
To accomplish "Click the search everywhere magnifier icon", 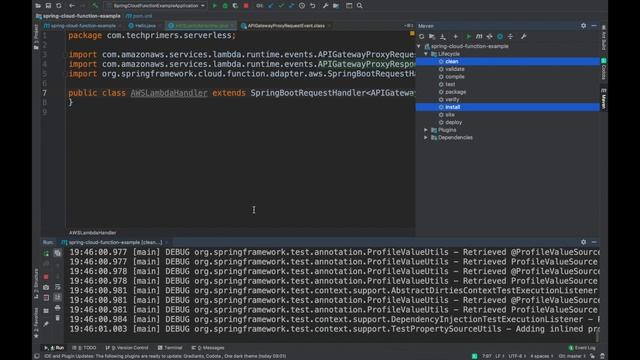I will click(x=360, y=6).
